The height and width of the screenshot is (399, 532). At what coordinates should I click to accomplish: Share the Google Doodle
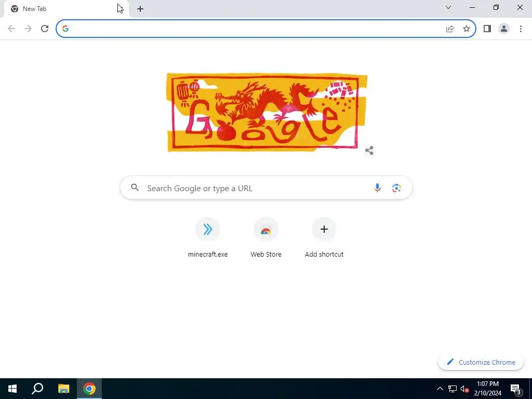369,150
